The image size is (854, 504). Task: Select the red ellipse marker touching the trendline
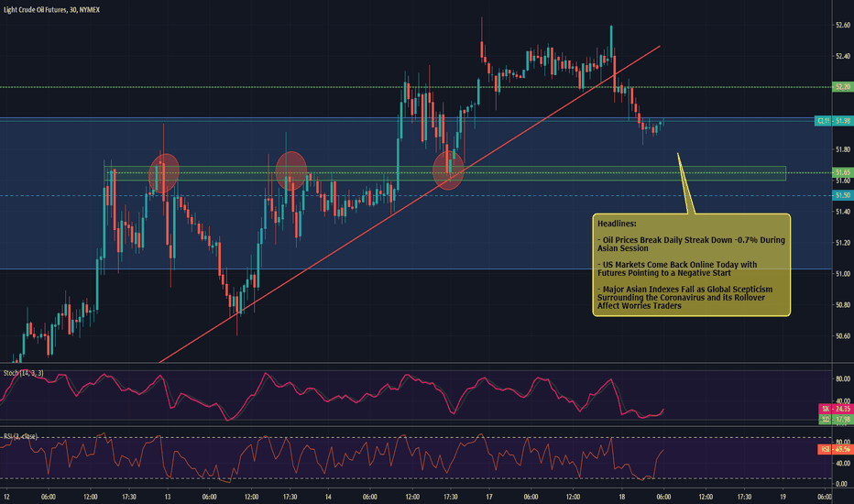click(448, 170)
